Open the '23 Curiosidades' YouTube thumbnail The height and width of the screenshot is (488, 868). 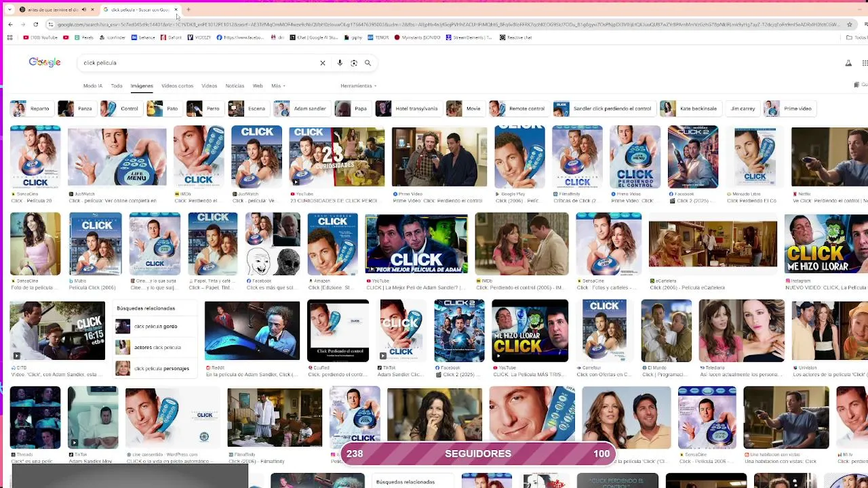click(336, 157)
